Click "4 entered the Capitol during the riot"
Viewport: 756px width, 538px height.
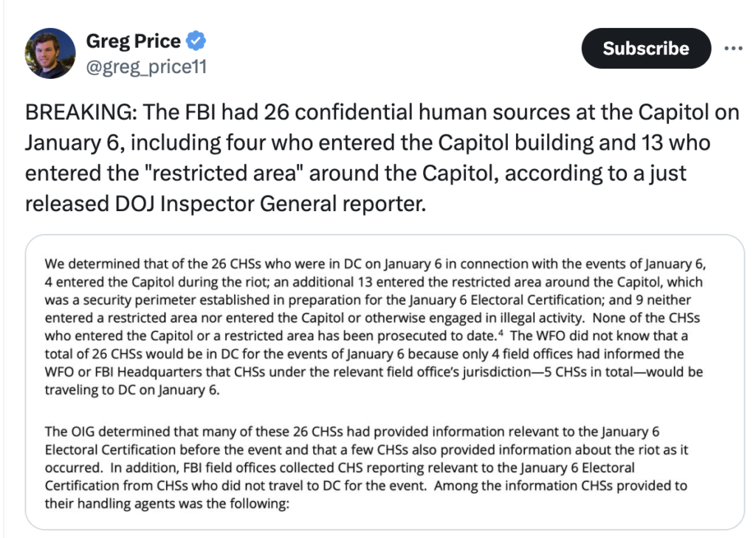[142, 282]
